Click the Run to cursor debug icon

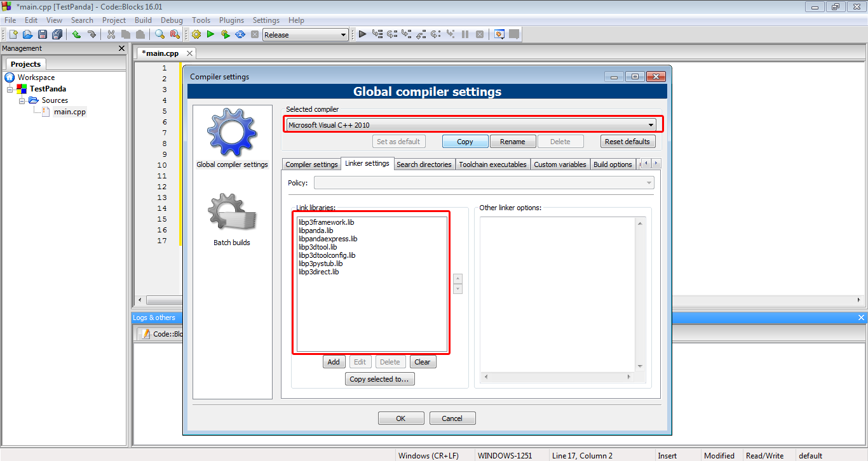pos(377,34)
